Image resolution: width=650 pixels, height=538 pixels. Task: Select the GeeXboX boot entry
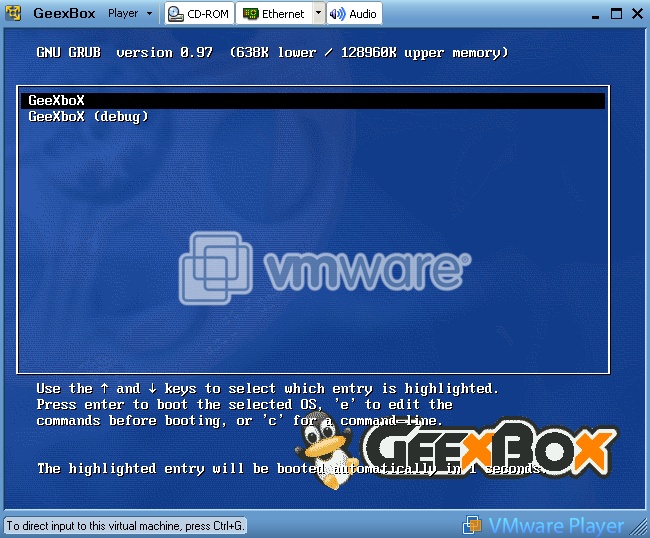313,101
